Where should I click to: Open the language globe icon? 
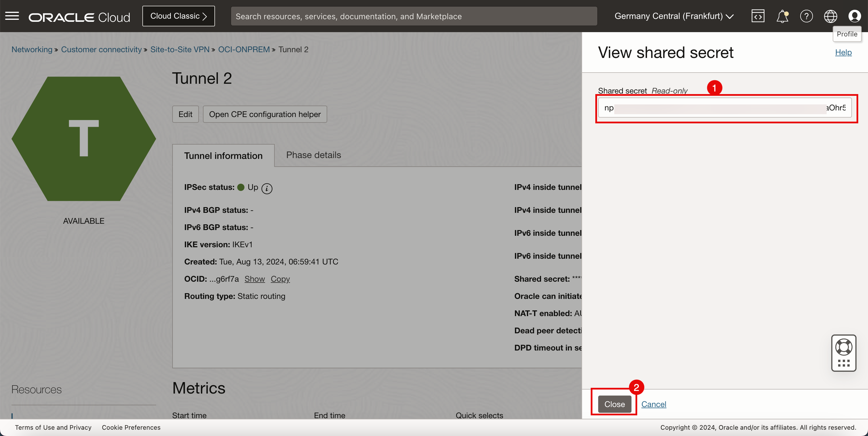click(x=830, y=16)
